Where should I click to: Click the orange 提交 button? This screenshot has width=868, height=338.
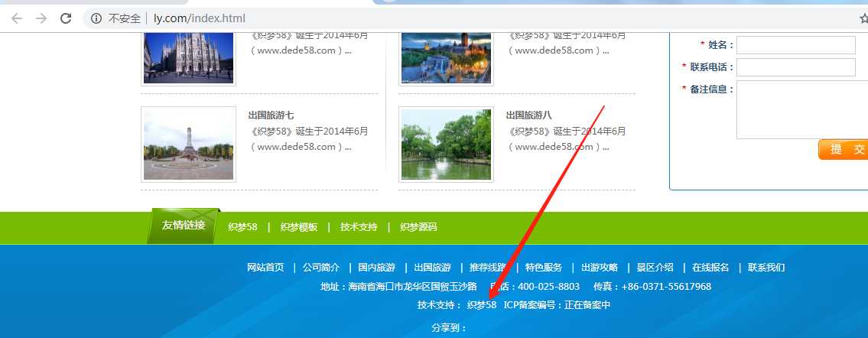[843, 149]
